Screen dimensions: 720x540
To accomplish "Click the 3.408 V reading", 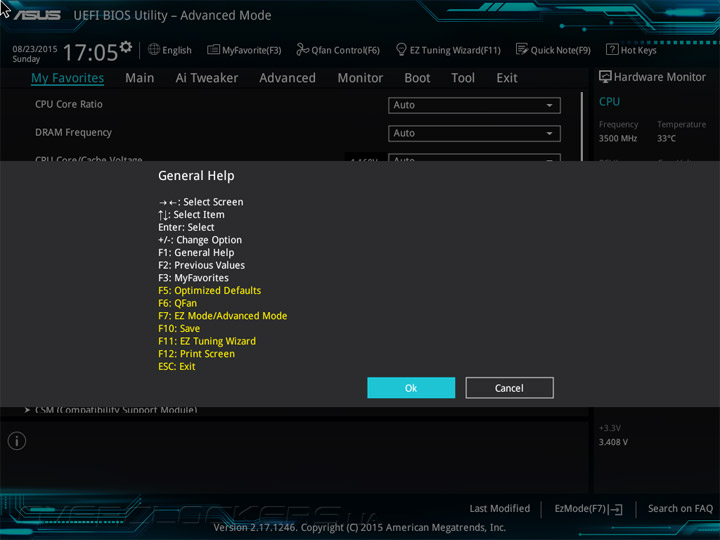I will pos(613,442).
